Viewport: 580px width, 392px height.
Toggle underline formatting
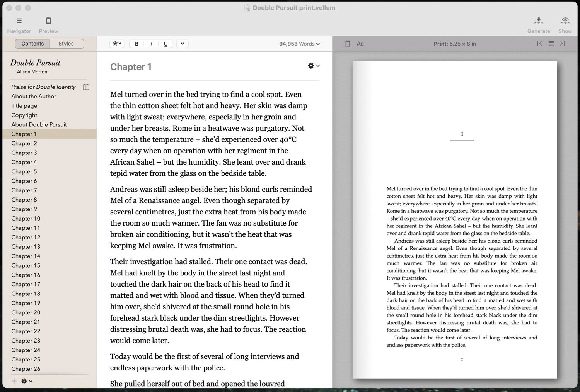165,44
